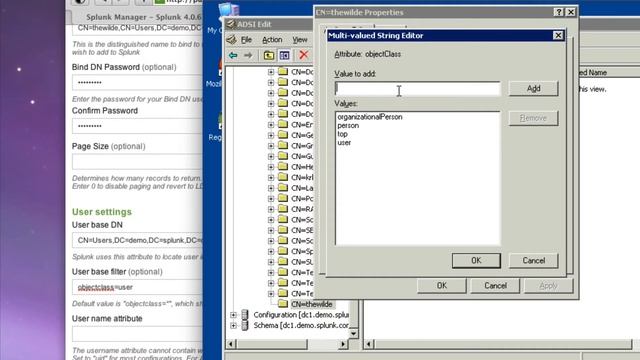
Task: Click the folder icon beside CN=He
Action: point(282,167)
